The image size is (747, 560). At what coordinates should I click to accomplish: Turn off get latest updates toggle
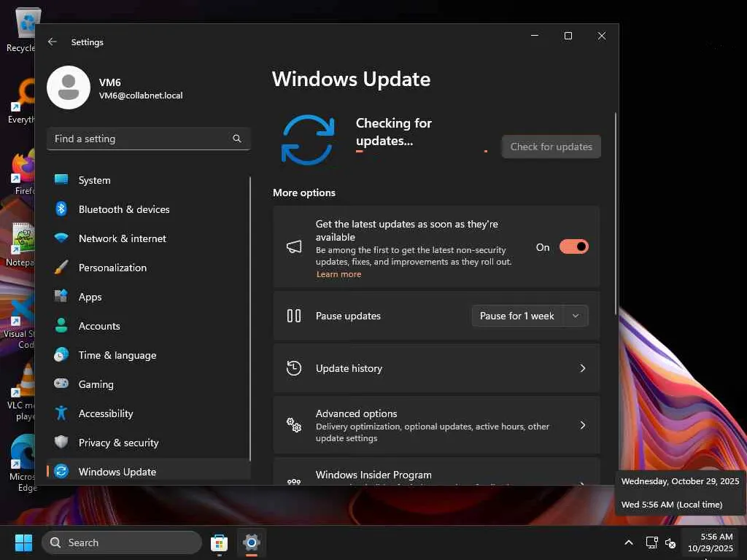pos(573,246)
